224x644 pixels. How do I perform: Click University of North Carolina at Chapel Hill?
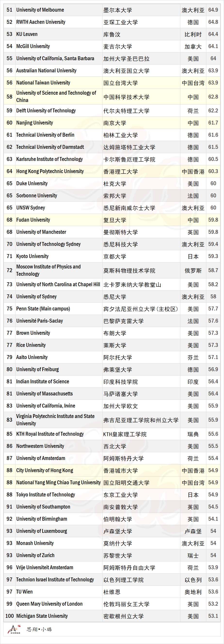click(58, 284)
